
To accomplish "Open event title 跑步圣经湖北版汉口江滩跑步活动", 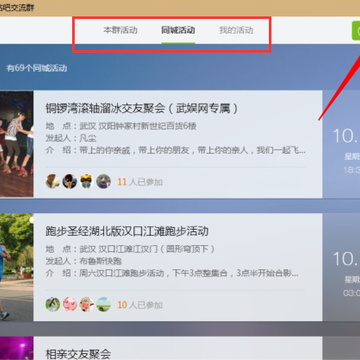I will [127, 231].
